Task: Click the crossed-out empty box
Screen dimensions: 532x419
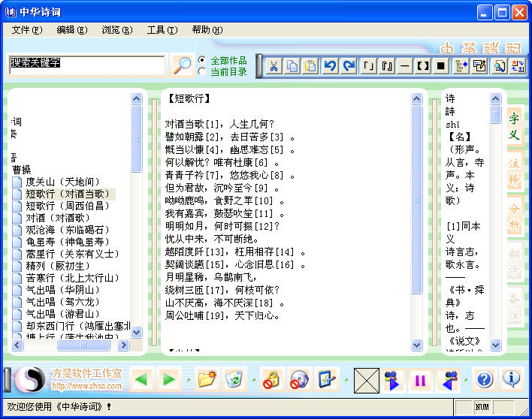Action: tap(367, 381)
